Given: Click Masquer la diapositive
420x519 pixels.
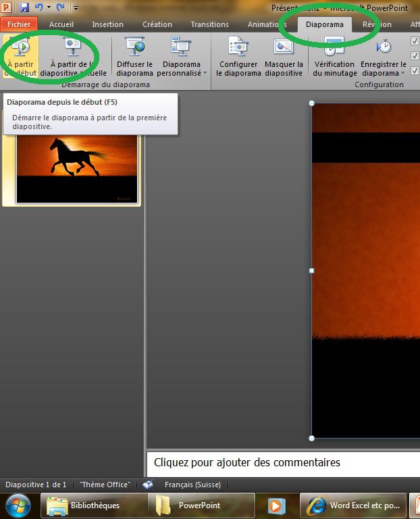Looking at the screenshot, I should pyautogui.click(x=284, y=57).
